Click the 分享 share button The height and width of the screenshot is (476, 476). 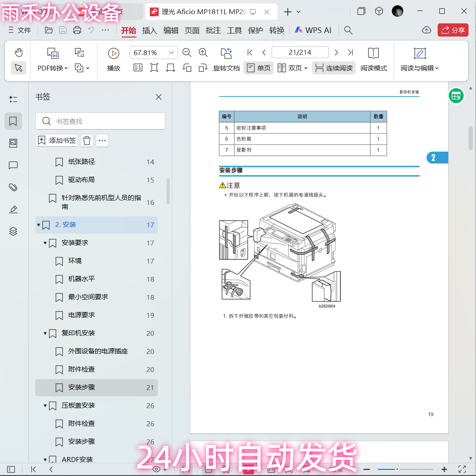453,30
